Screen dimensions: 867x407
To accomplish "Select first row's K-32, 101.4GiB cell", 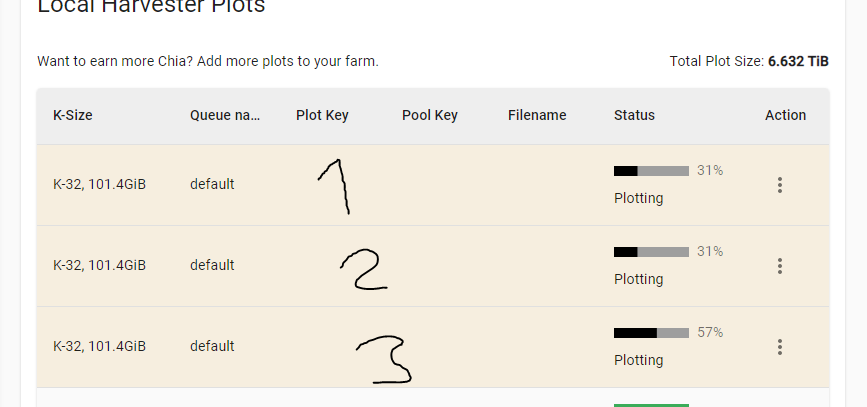I will pyautogui.click(x=100, y=184).
